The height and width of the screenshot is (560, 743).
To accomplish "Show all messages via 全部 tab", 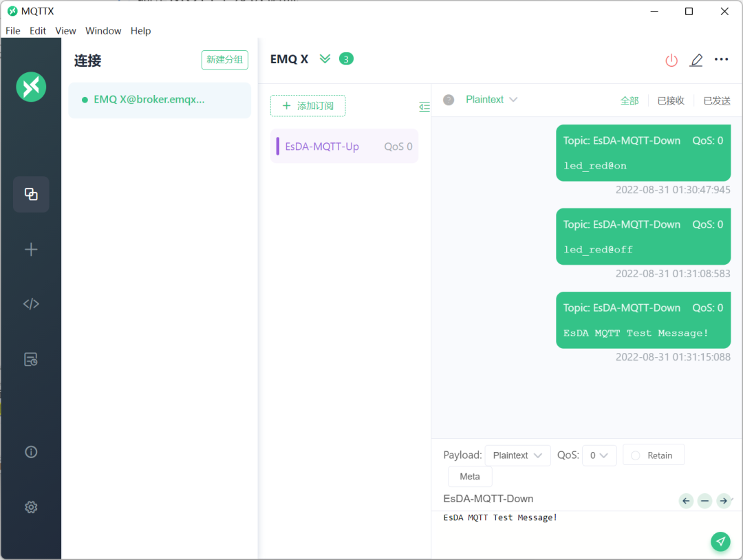I will pos(629,100).
